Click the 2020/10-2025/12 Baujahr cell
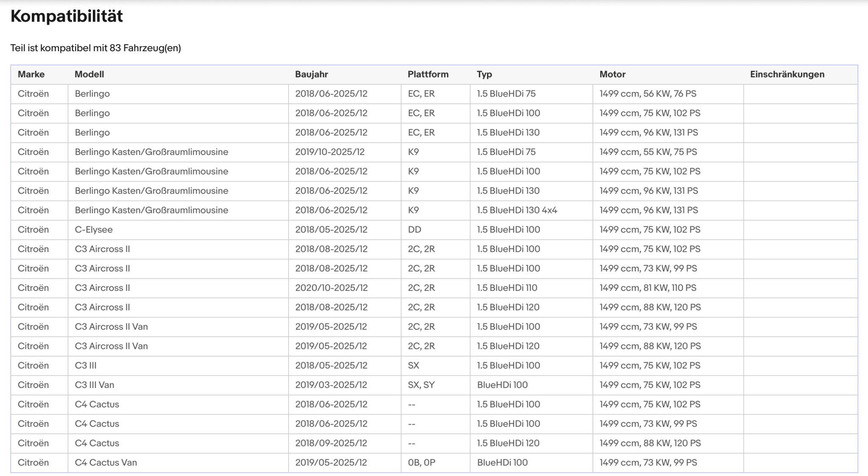Viewport: 868px width, 476px height. 345,288
